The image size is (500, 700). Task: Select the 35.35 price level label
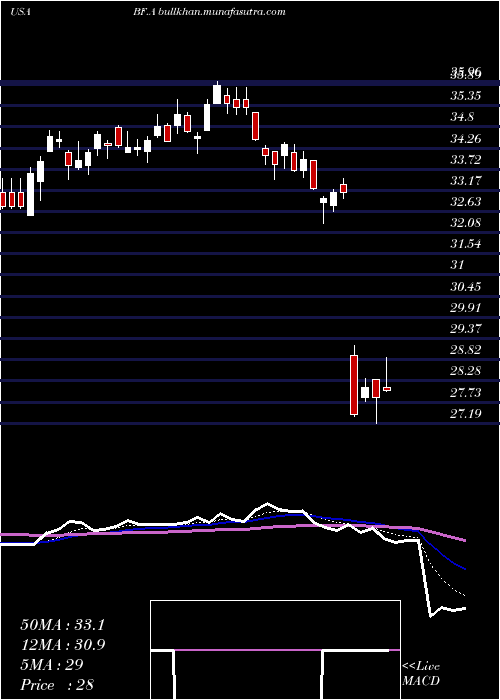[466, 96]
